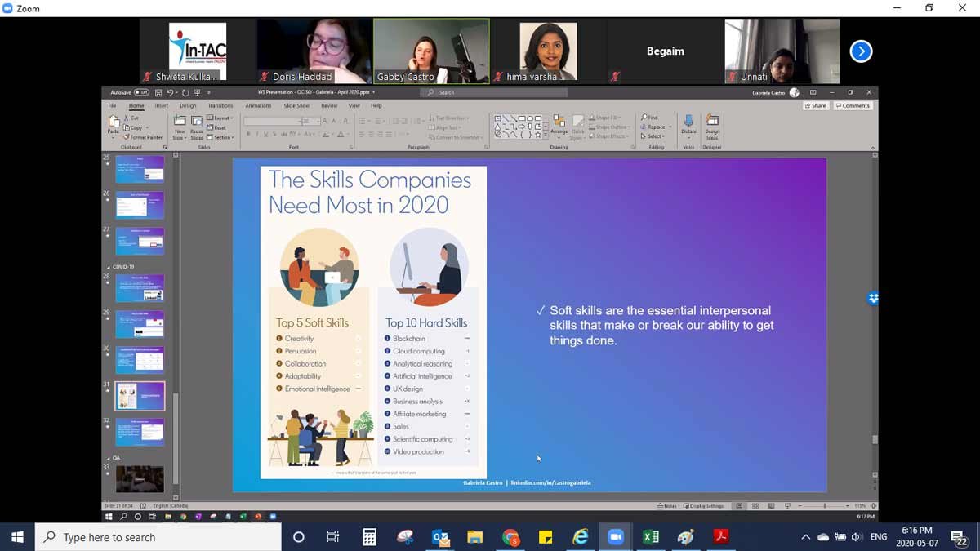Click the Format Painter tool
Image resolution: width=980 pixels, height=551 pixels.
click(145, 137)
